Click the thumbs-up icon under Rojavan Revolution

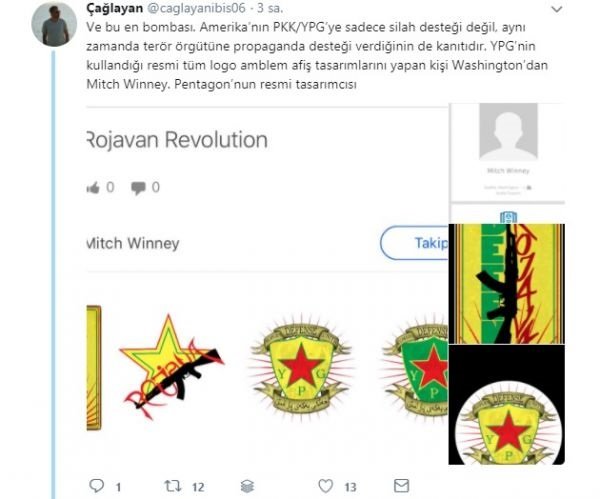[x=93, y=188]
